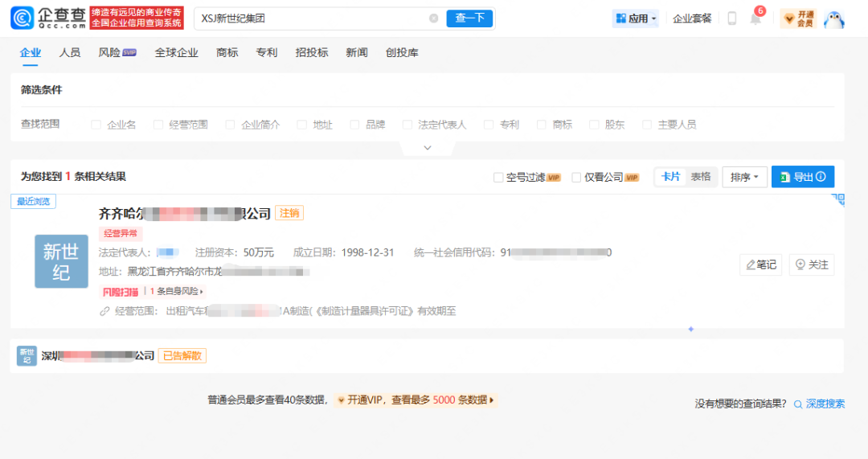This screenshot has height=459, width=868.
Task: Click the 开通会员 VIP badge
Action: coord(798,18)
